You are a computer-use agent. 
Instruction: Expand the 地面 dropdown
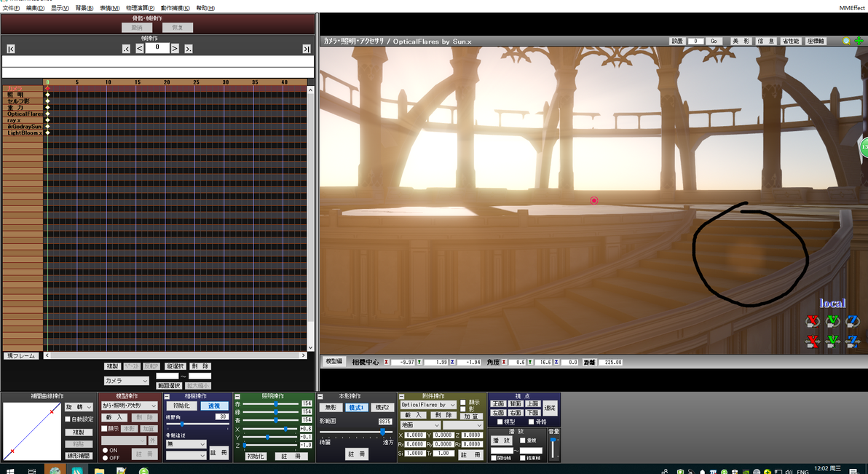click(x=420, y=424)
